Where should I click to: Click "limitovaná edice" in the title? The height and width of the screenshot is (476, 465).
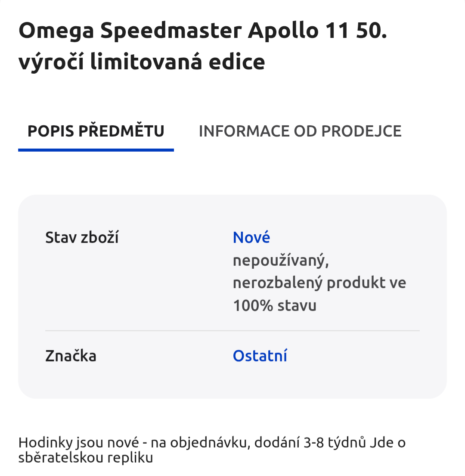pyautogui.click(x=177, y=63)
